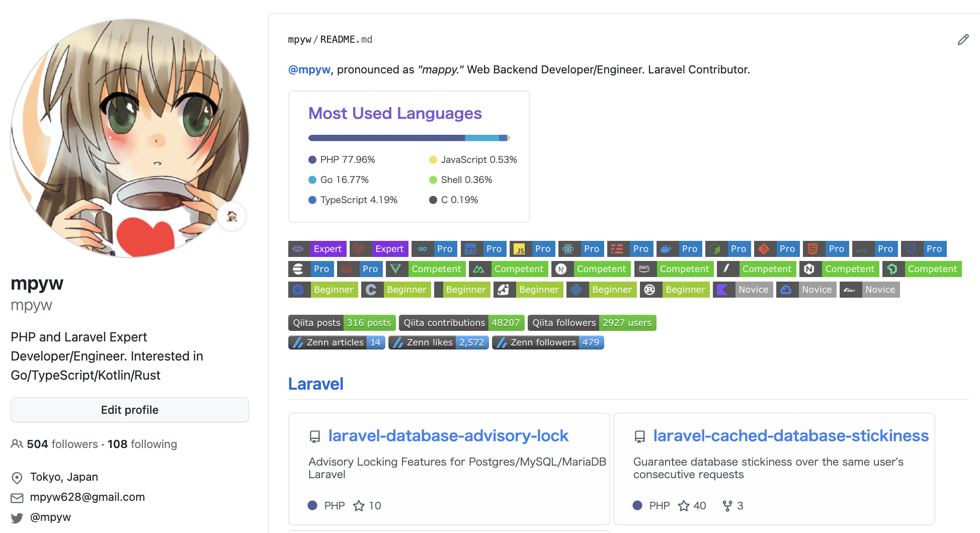Click the HTML5 shield Pro badge
The height and width of the screenshot is (533, 980).
coord(826,249)
